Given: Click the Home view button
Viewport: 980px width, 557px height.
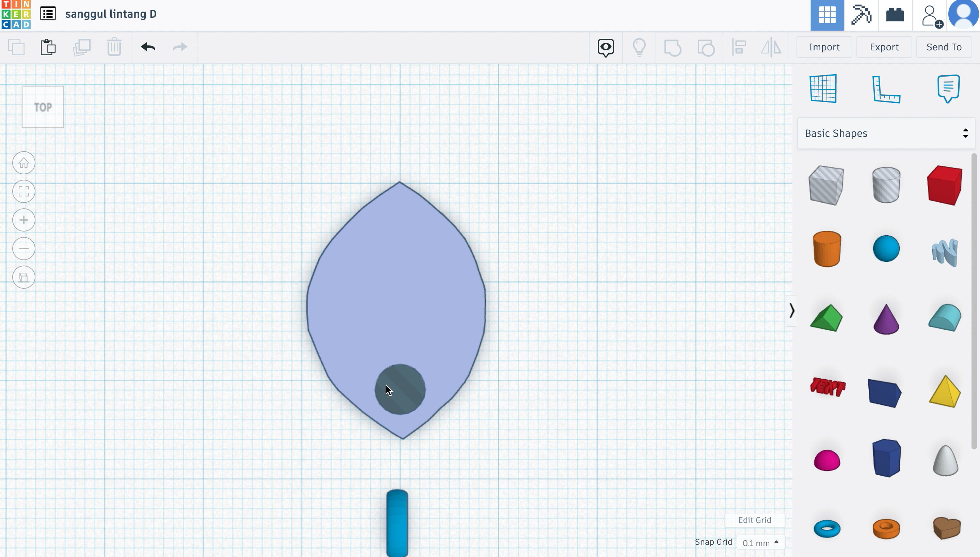Looking at the screenshot, I should [24, 163].
